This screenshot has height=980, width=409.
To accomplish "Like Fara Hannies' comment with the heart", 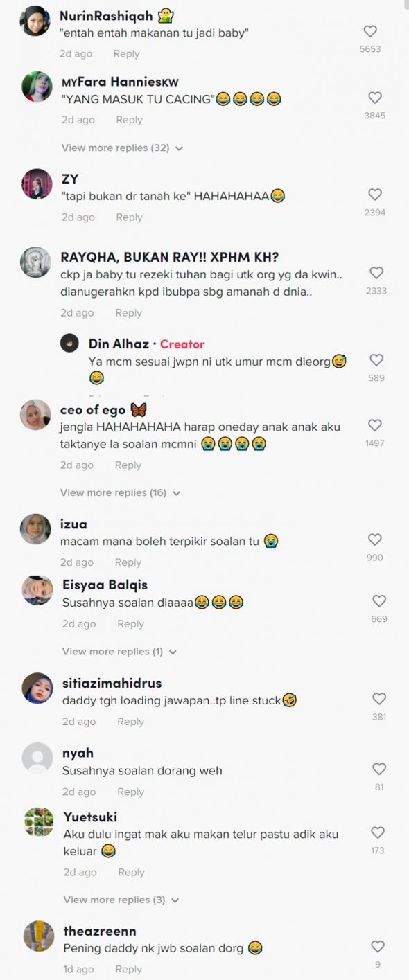I will (x=375, y=98).
